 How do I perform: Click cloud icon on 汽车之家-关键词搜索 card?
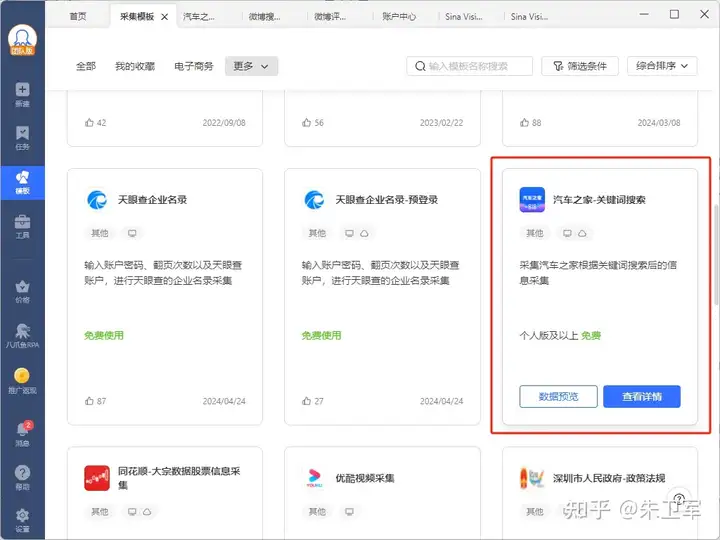582,233
